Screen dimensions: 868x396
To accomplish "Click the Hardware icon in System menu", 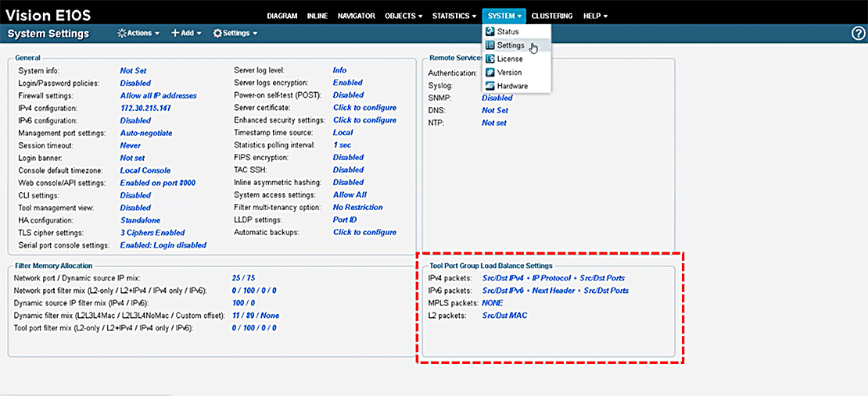I will (490, 86).
